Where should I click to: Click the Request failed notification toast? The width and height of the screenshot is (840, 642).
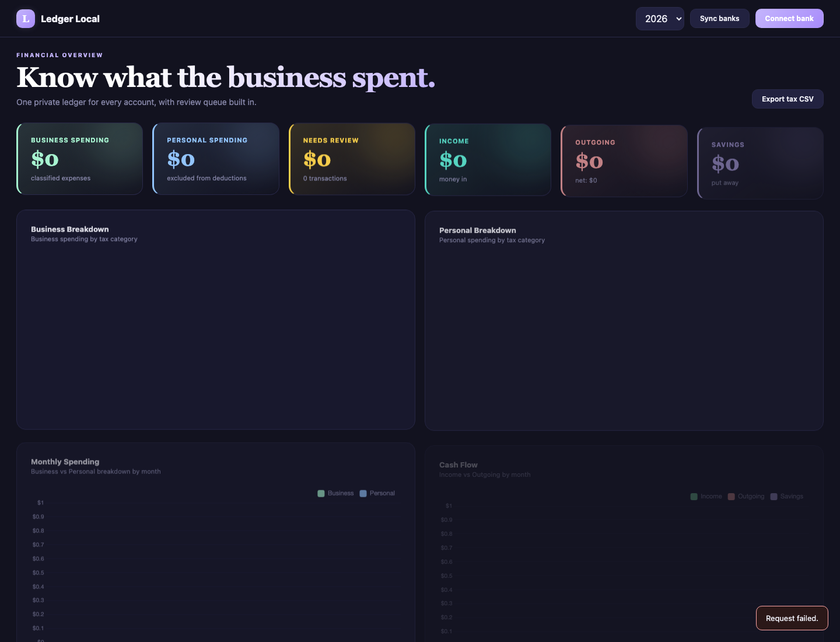click(792, 618)
